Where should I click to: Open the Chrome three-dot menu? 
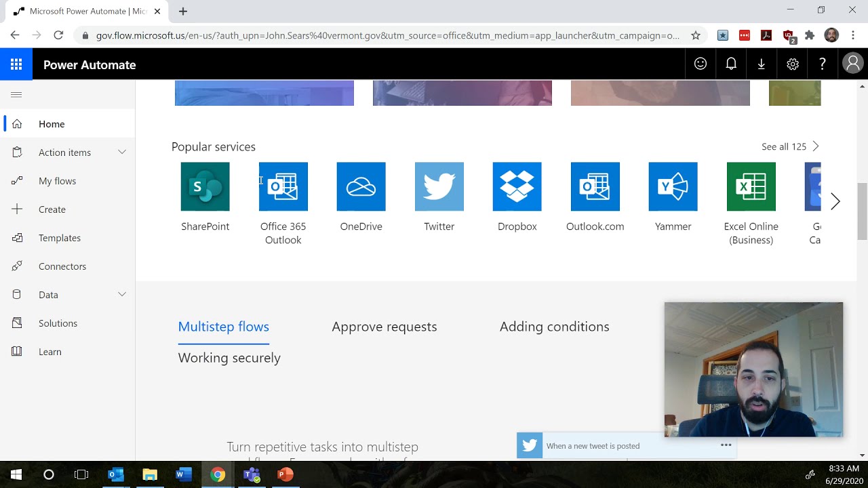(x=852, y=35)
